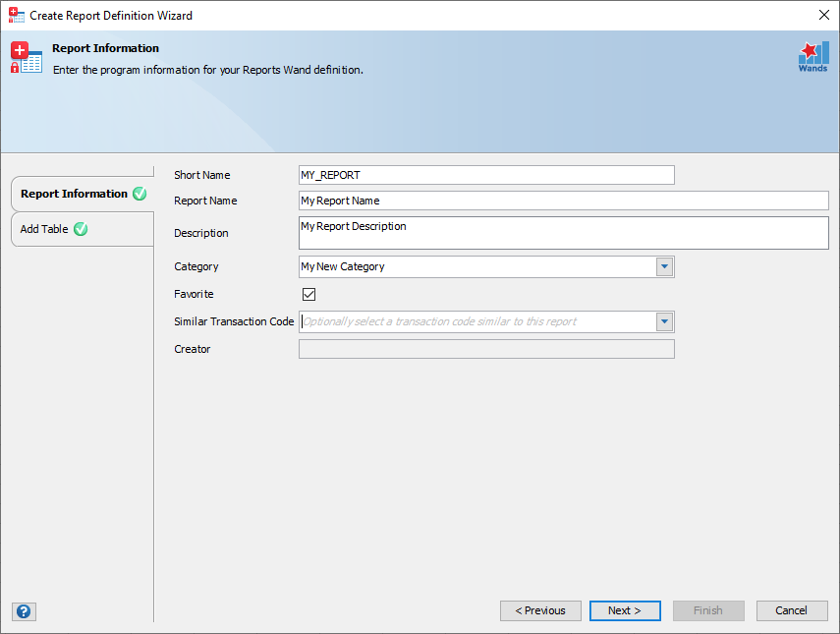Open the Similar Transaction Code dropdown
The width and height of the screenshot is (840, 634).
(x=665, y=321)
